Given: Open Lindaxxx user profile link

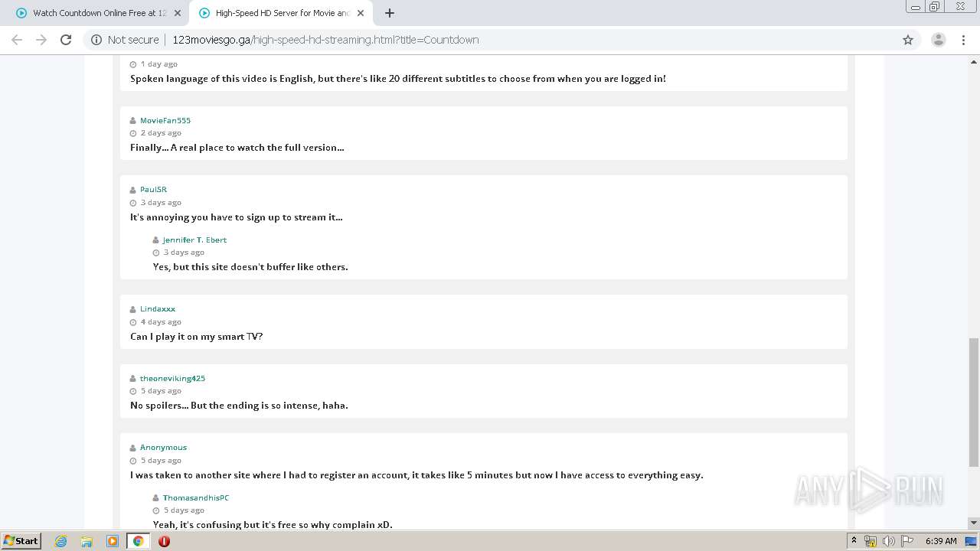Looking at the screenshot, I should [158, 308].
